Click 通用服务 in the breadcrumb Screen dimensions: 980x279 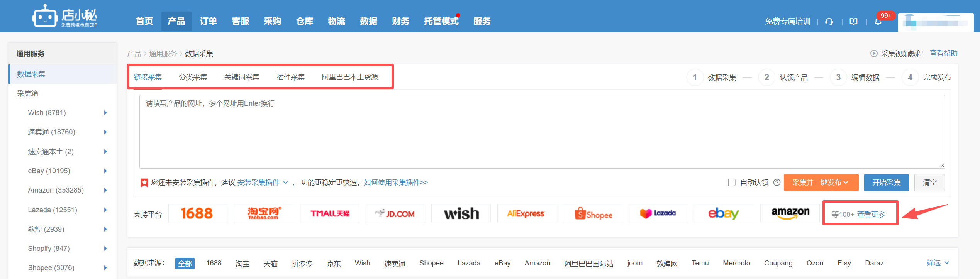[x=163, y=54]
